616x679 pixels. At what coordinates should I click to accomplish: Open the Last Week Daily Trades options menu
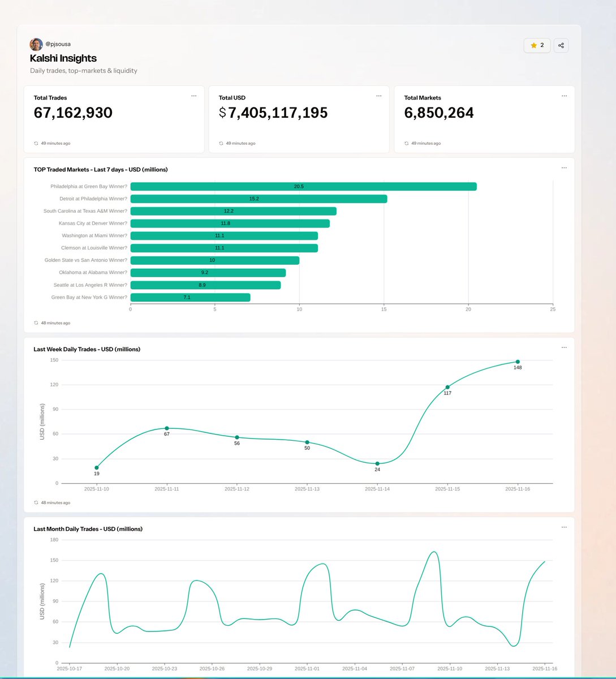[x=563, y=347]
